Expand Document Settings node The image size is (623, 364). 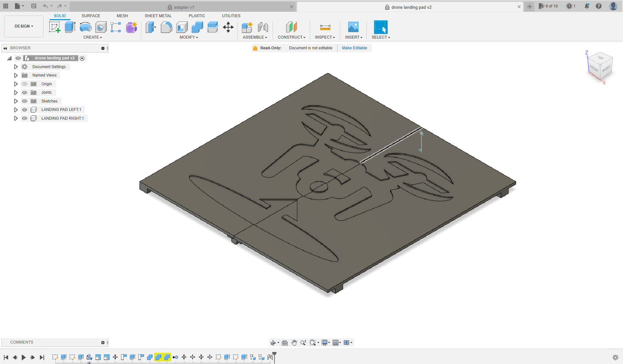(16, 67)
